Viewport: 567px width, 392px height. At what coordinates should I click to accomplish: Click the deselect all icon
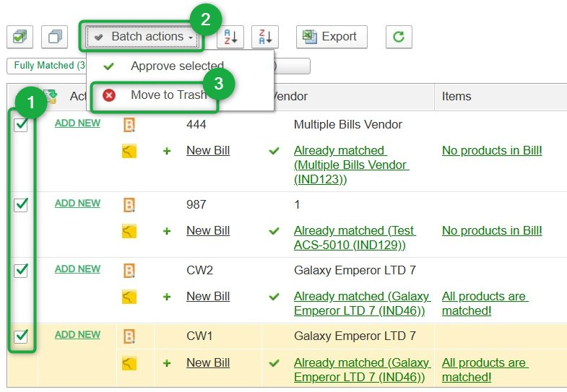54,37
